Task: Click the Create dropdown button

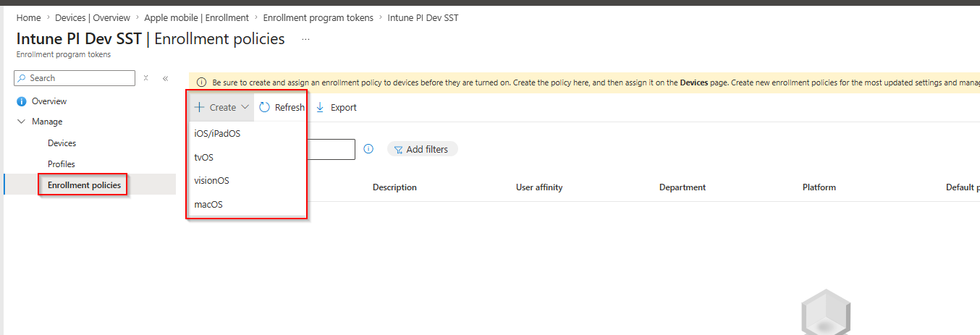Action: pos(221,107)
